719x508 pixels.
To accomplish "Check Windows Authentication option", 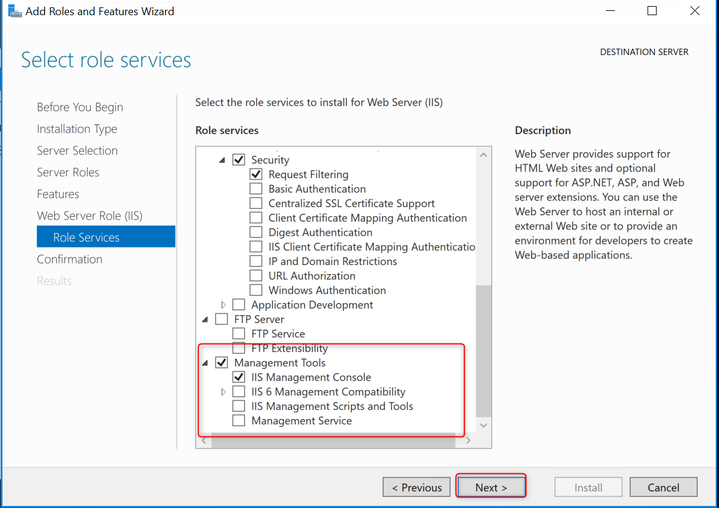I will click(256, 290).
